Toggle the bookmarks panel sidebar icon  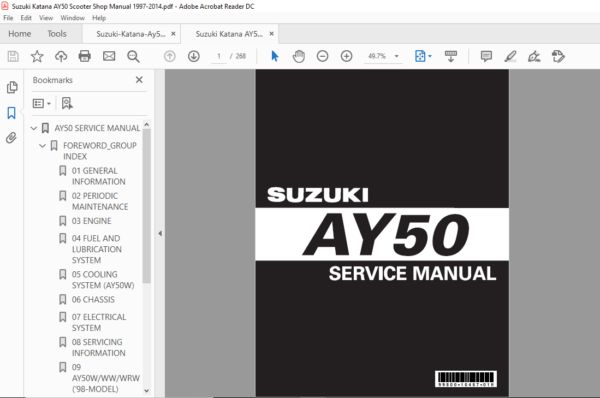(x=11, y=113)
